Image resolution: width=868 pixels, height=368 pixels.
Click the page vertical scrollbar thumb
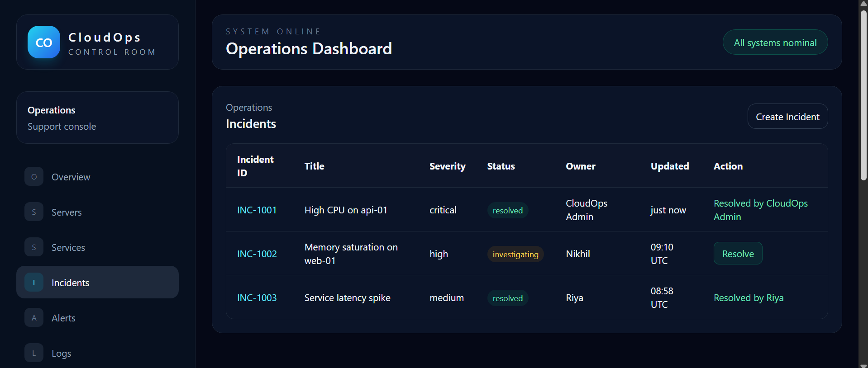pyautogui.click(x=863, y=95)
